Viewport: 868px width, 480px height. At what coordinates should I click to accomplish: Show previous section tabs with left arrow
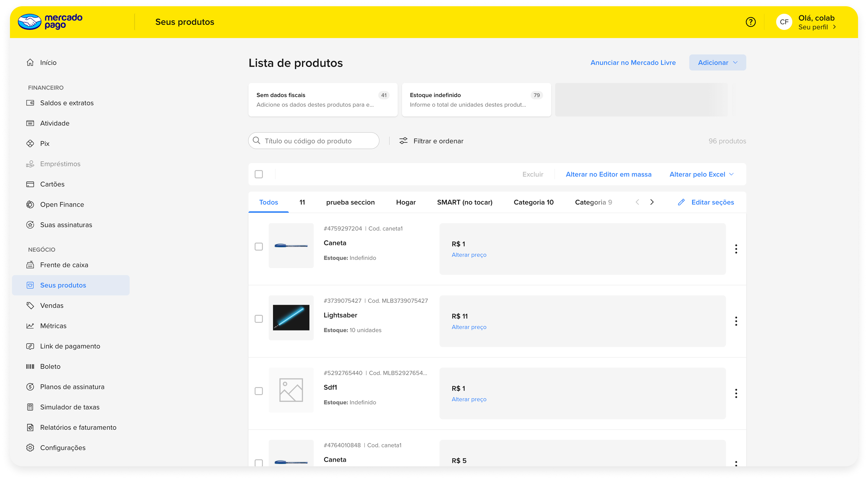point(637,202)
